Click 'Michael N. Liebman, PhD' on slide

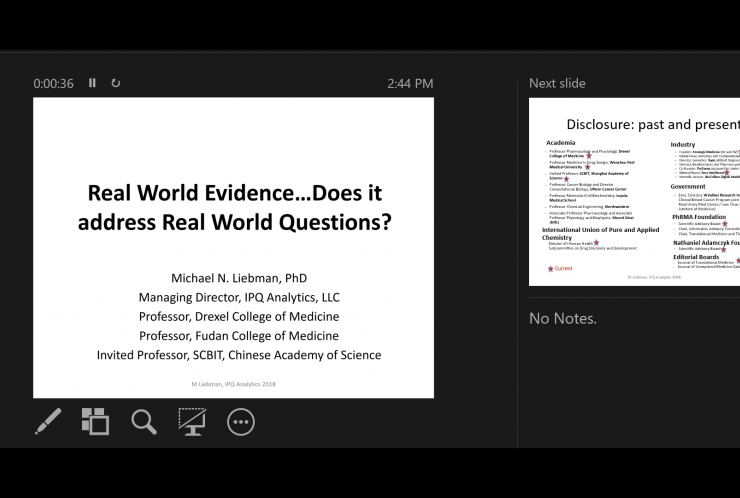[239, 278]
